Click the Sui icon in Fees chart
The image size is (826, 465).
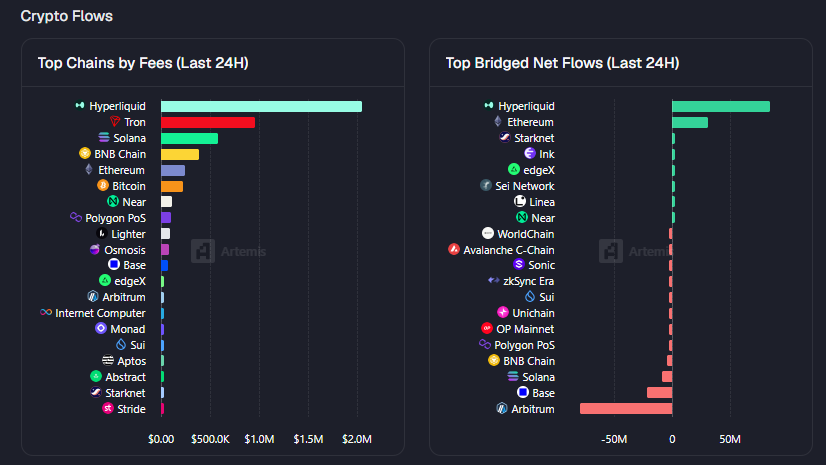coord(121,344)
